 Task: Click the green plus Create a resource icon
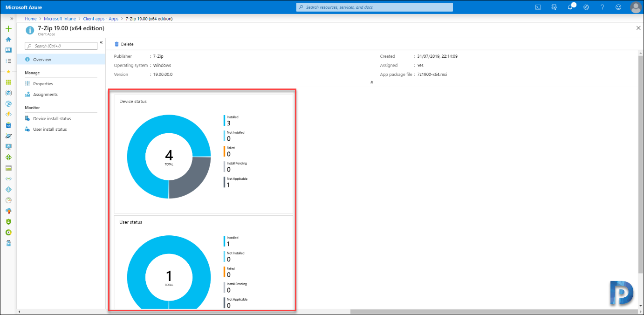coord(8,29)
